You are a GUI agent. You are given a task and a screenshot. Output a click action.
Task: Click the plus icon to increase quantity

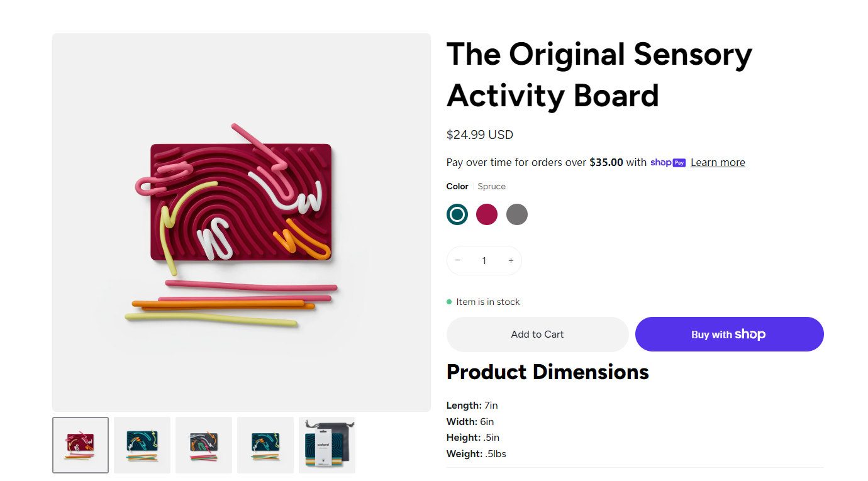(x=511, y=260)
